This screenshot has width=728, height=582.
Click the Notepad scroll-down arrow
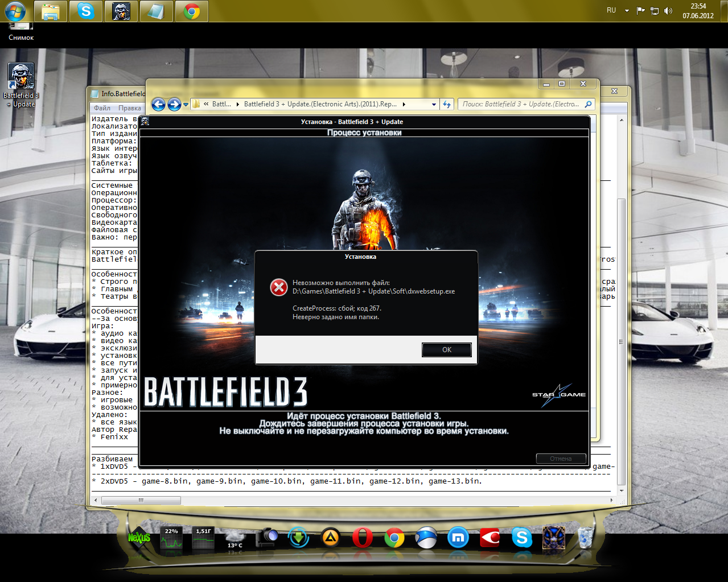point(621,490)
